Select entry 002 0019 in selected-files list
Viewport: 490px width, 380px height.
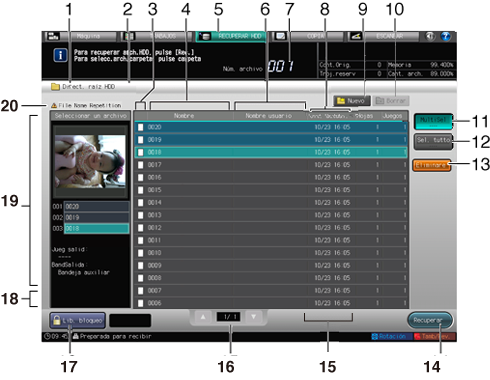pyautogui.click(x=96, y=218)
